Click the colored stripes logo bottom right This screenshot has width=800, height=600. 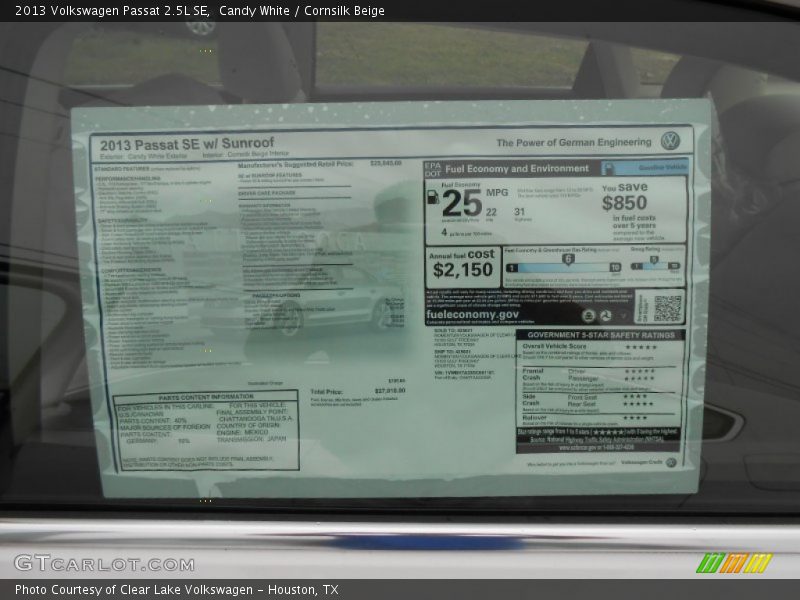tap(734, 562)
